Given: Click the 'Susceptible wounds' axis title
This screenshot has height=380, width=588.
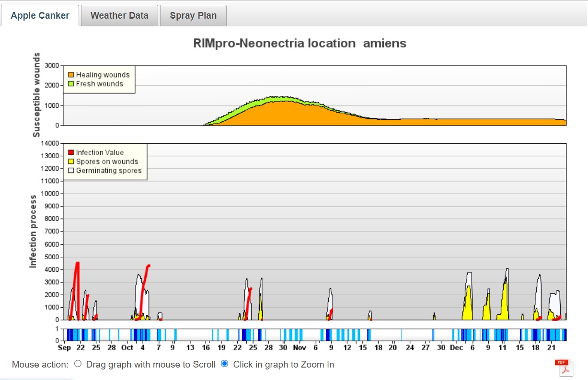Looking at the screenshot, I should [36, 95].
